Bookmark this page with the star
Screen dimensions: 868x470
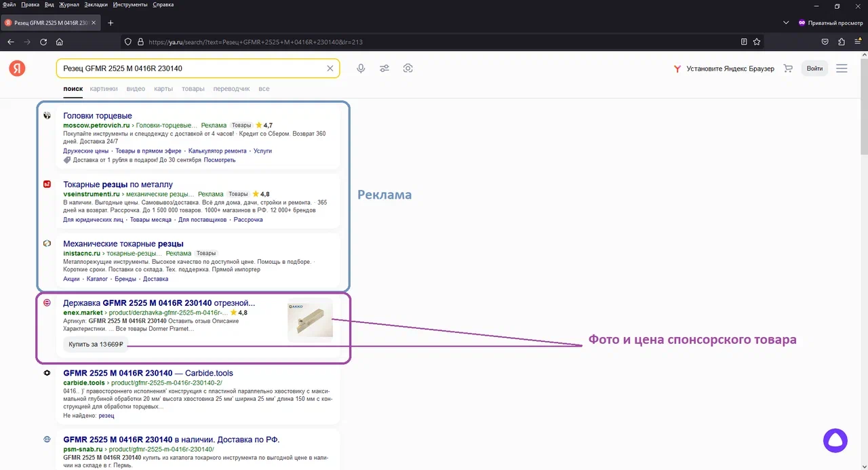(757, 41)
